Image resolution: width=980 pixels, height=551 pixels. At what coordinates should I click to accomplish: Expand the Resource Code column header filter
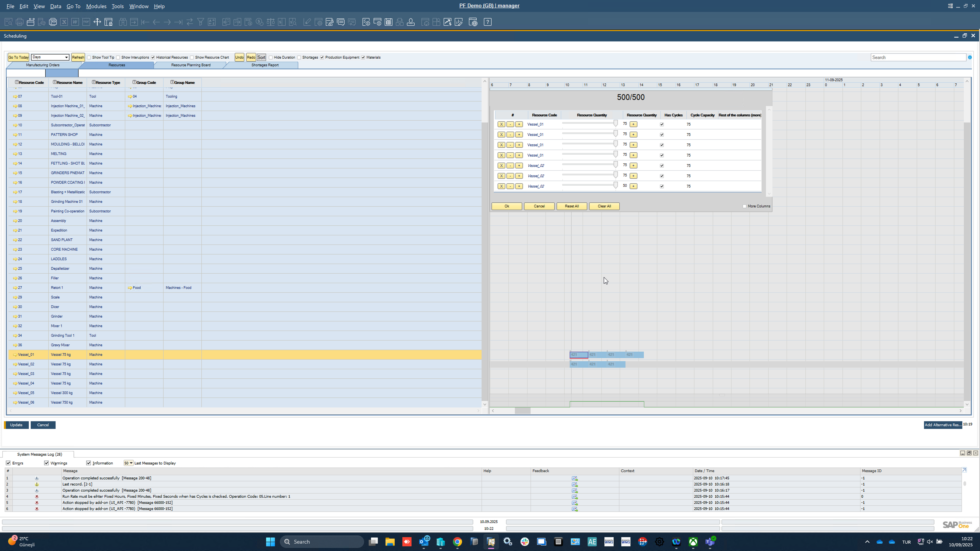click(17, 82)
